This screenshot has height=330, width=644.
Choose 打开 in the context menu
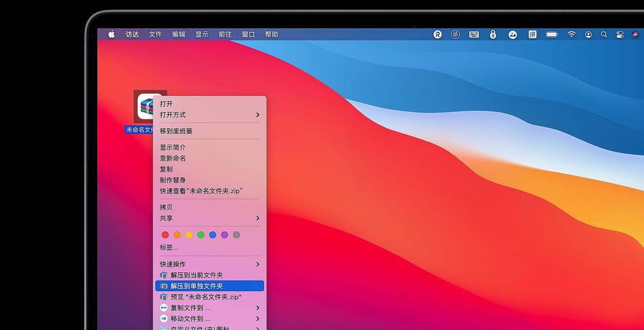pyautogui.click(x=210, y=104)
